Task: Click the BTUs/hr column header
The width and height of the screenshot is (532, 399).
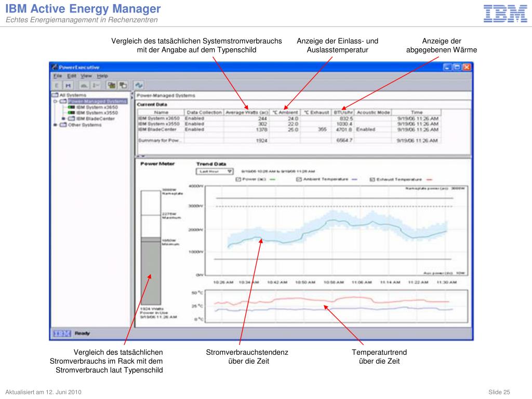Action: pos(343,112)
